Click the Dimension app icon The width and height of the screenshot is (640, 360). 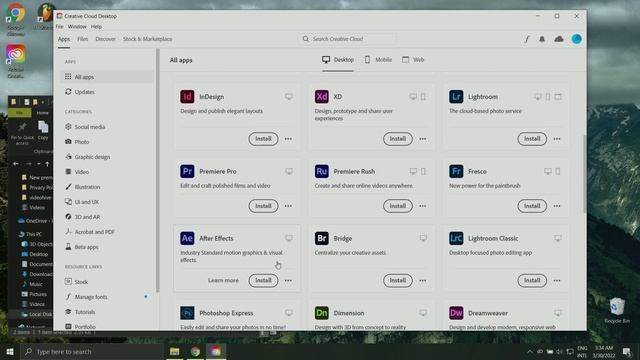pos(322,313)
